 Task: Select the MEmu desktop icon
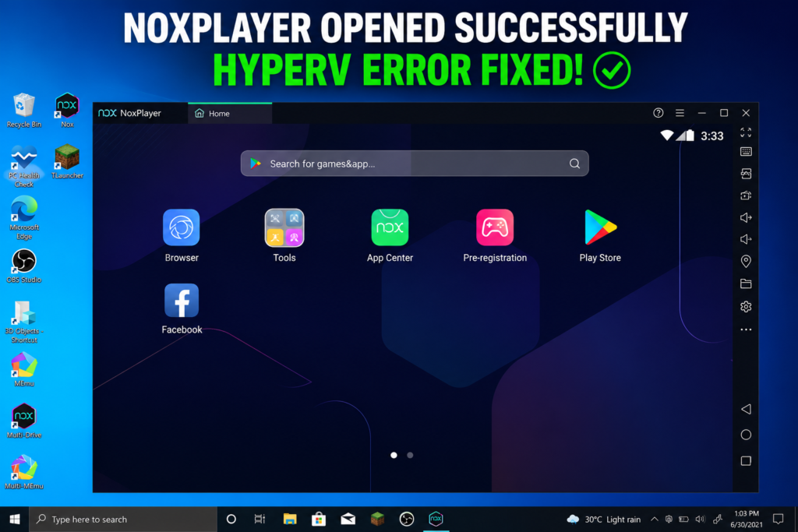(23, 370)
